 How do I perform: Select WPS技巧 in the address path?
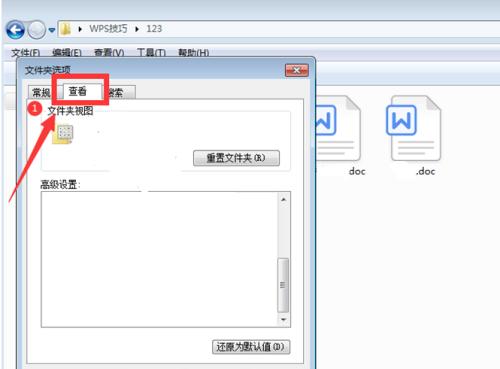click(x=108, y=29)
